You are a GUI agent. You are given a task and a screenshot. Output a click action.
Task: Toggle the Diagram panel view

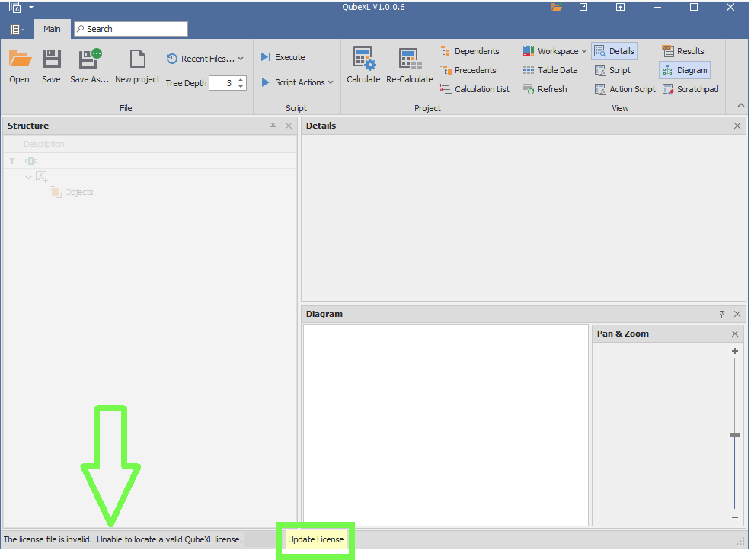coord(685,70)
